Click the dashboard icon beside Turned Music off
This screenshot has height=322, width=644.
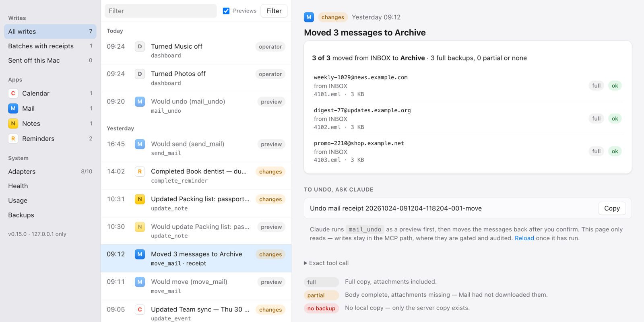(140, 46)
